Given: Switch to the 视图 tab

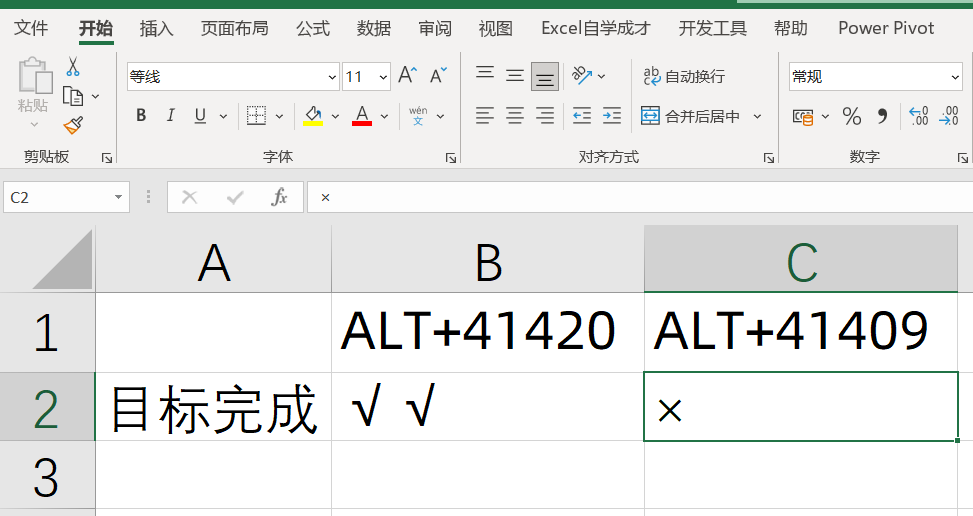Looking at the screenshot, I should pos(495,28).
